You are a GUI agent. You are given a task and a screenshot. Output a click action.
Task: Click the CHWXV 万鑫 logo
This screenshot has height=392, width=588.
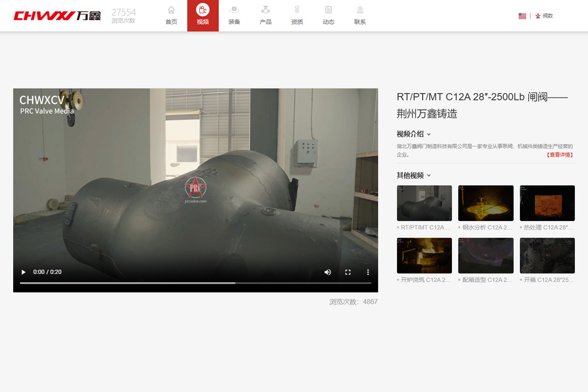coord(57,16)
